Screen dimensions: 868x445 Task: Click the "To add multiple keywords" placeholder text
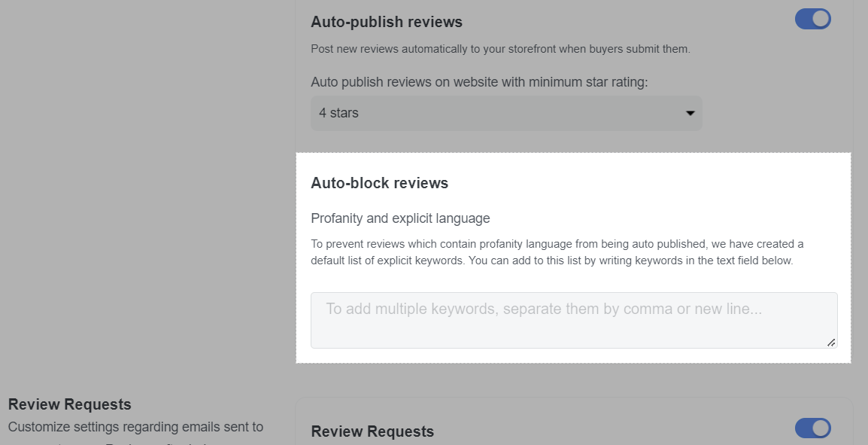544,309
